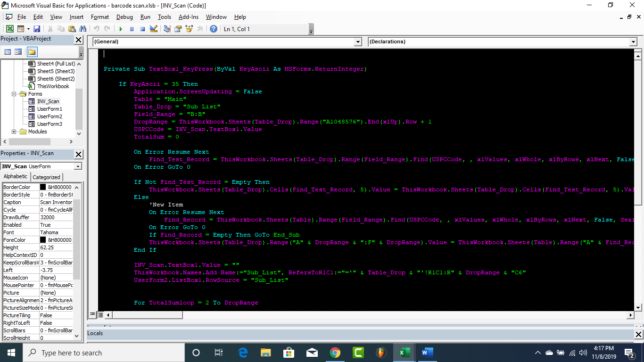
Task: Click View Object icon in Project panel
Action: tap(18, 52)
